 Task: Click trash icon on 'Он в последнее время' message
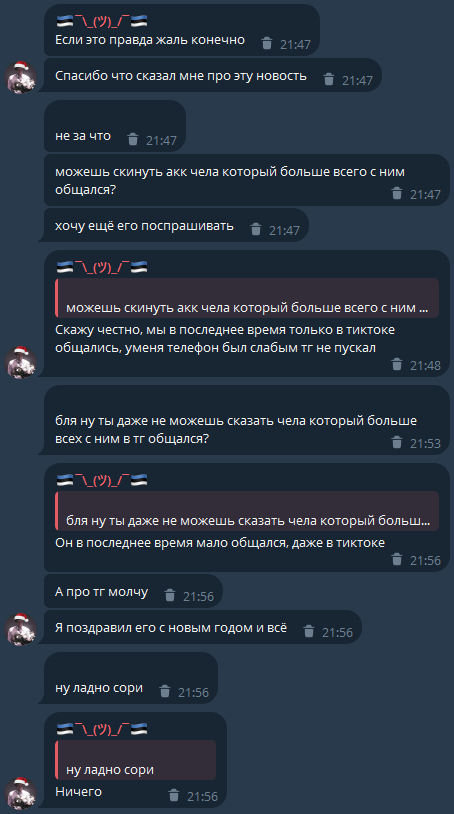(397, 559)
